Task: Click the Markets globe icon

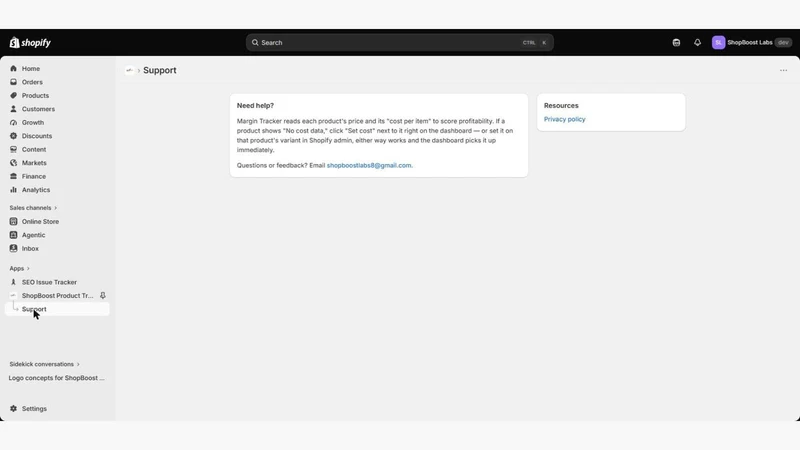Action: coord(13,163)
